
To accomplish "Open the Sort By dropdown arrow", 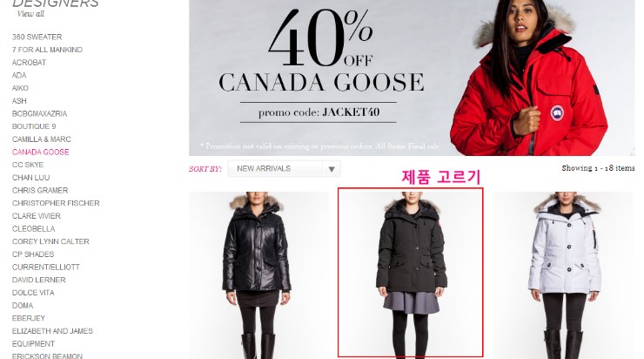I will [x=332, y=169].
